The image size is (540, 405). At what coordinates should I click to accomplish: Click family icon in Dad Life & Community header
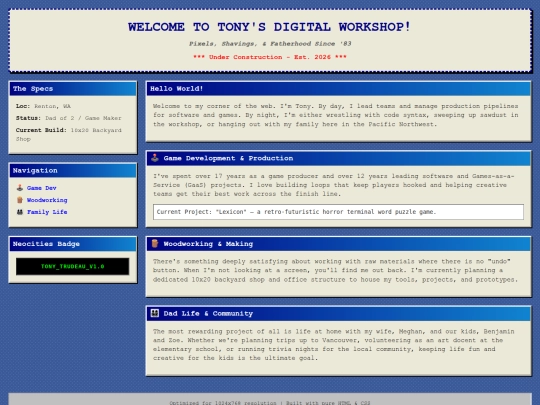(x=155, y=313)
